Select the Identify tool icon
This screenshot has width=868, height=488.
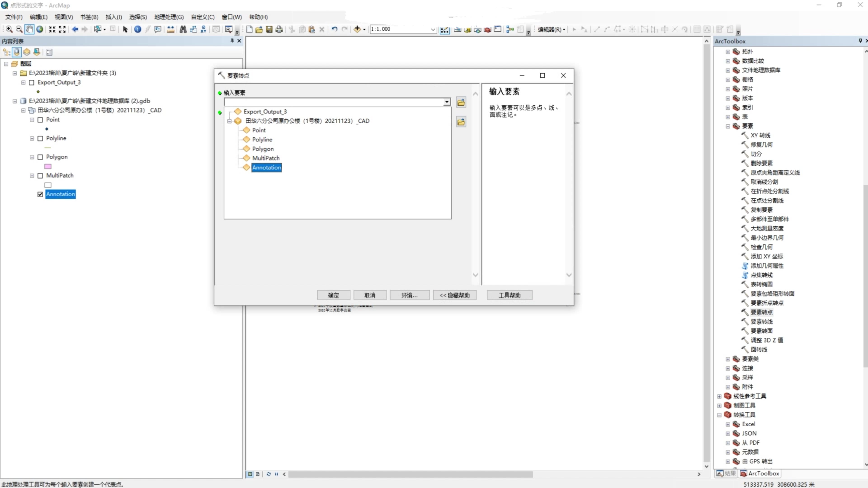pos(137,29)
